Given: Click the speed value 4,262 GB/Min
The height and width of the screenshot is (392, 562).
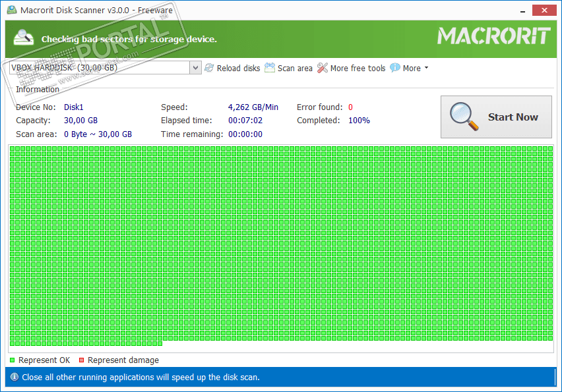Looking at the screenshot, I should 253,107.
